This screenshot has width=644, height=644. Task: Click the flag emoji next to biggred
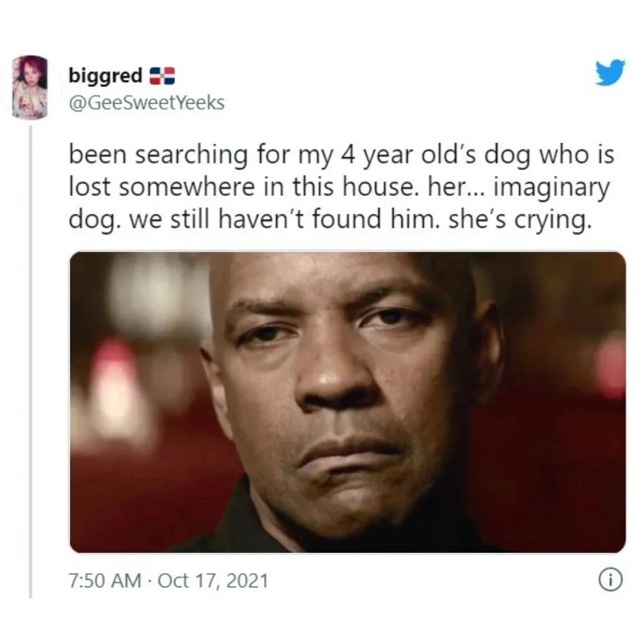pyautogui.click(x=162, y=76)
